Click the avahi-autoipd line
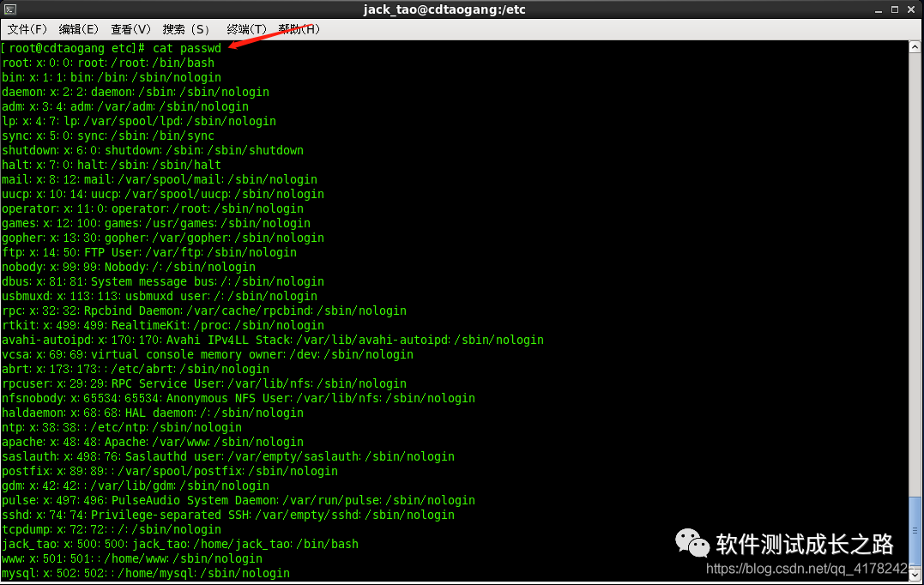 tap(273, 340)
